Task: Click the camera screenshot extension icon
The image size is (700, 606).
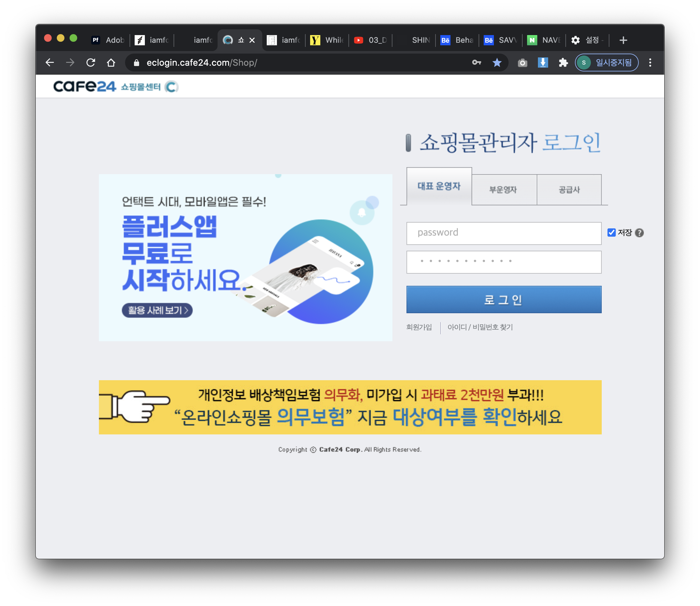Action: pyautogui.click(x=522, y=63)
